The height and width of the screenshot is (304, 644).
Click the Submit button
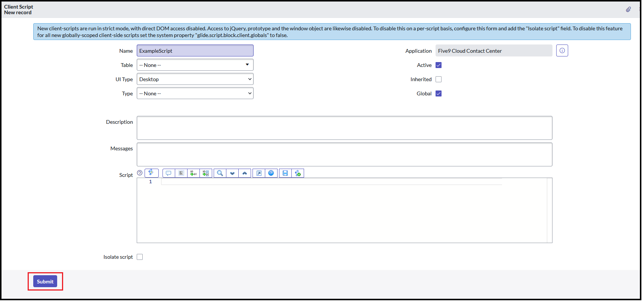[x=45, y=282]
